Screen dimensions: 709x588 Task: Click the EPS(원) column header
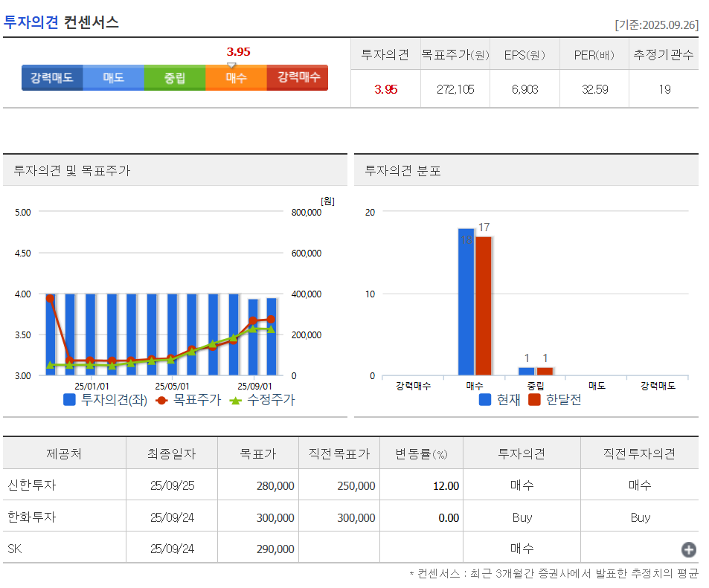click(x=524, y=55)
